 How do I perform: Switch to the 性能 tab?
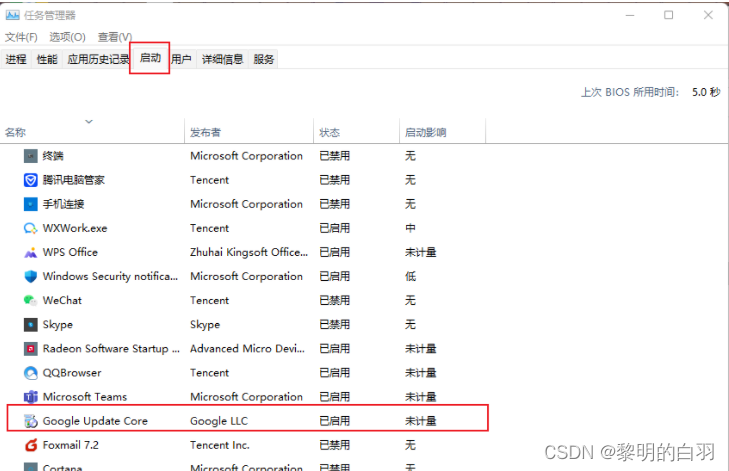point(47,59)
